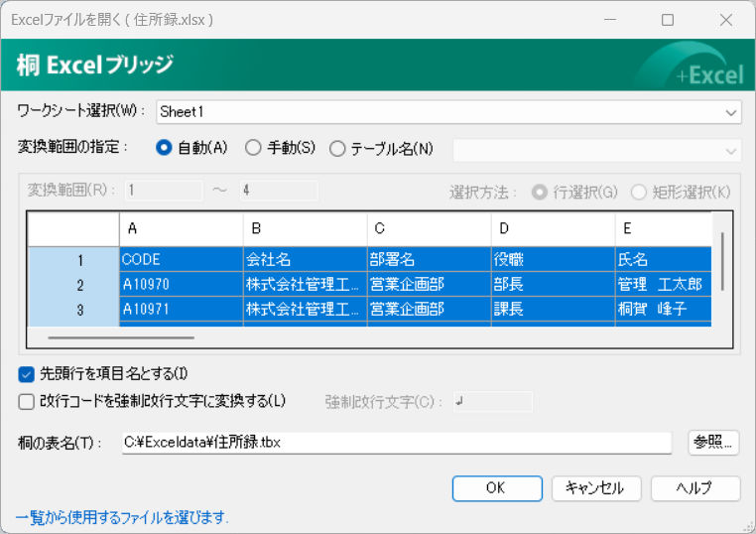756x534 pixels.
Task: Open the ワークシート選択 Sheet1 dropdown
Action: [448, 112]
